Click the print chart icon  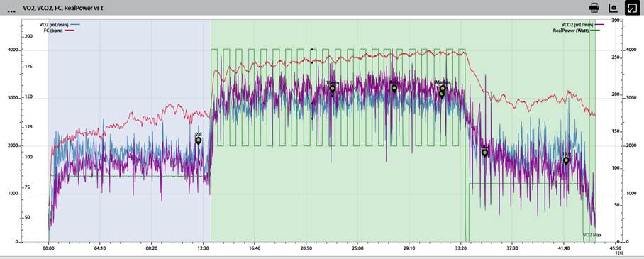click(594, 7)
